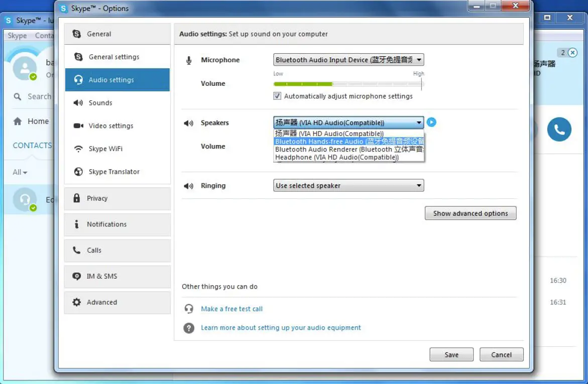Click the Skype icon on General settings
Viewport: 588px width, 384px height.
(x=78, y=57)
